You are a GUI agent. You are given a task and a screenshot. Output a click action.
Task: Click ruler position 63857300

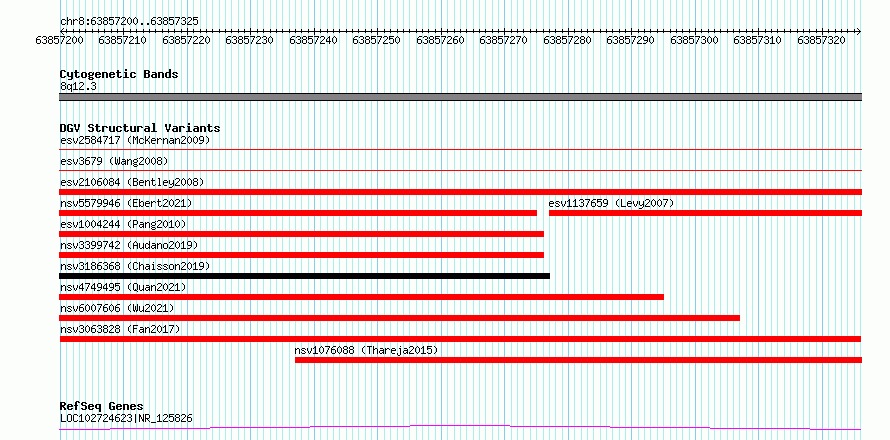coord(694,40)
